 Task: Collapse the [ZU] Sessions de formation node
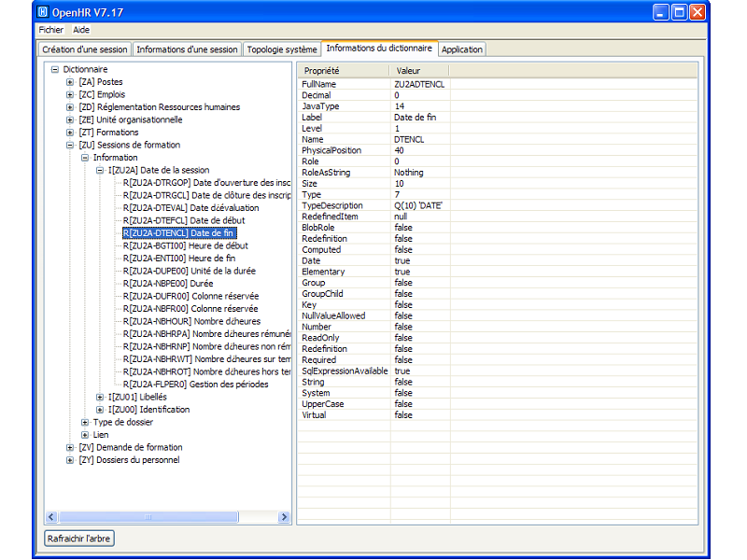(70, 145)
